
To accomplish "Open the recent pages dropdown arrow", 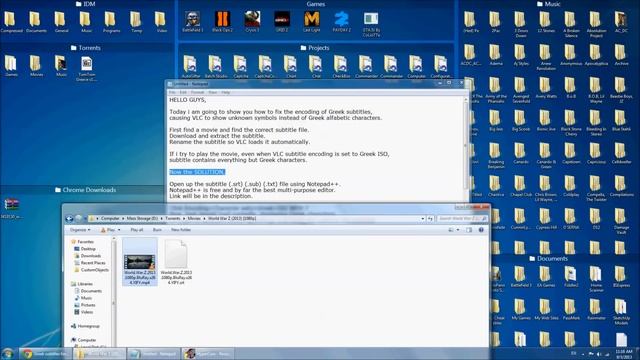I will (85, 218).
